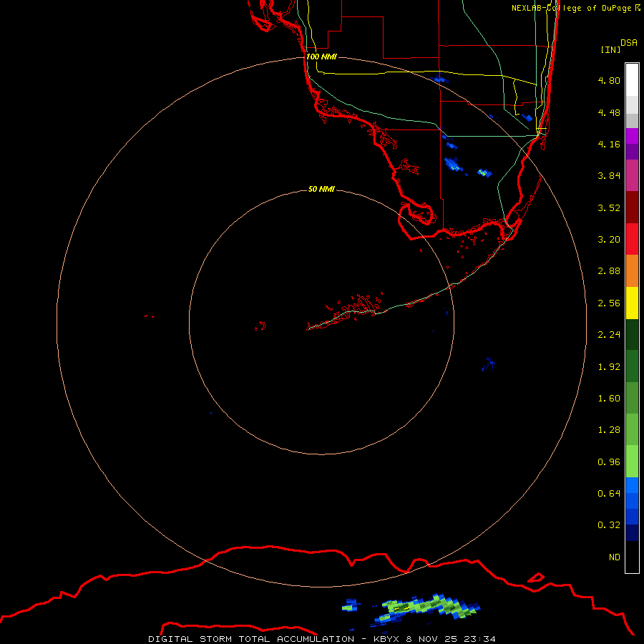The image size is (644, 644).
Task: Pick the pink legend swatch near 3.84
Action: click(632, 175)
